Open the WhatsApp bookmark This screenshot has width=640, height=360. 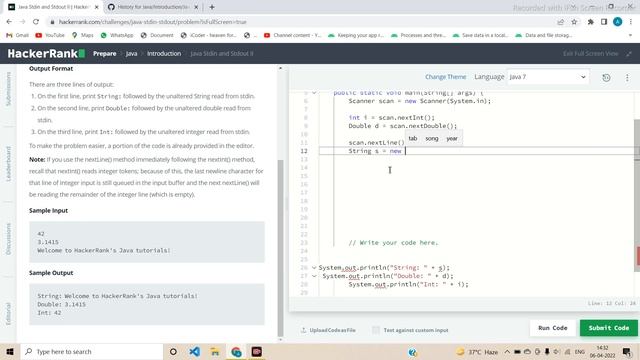[x=117, y=35]
